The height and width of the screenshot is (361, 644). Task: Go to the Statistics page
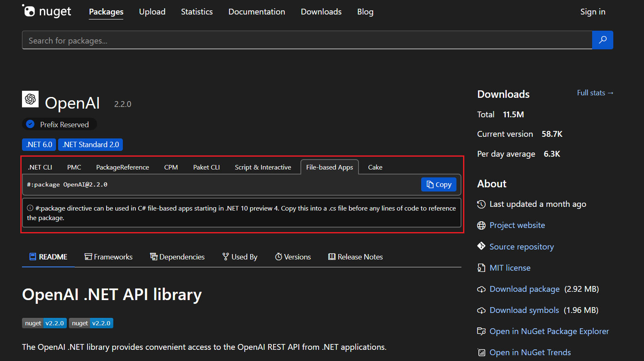coord(197,12)
